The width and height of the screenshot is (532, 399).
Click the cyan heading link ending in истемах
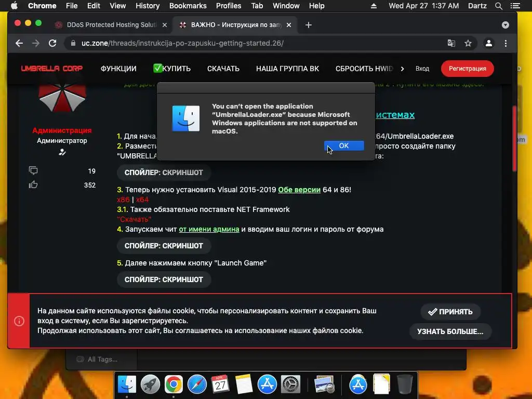[395, 115]
